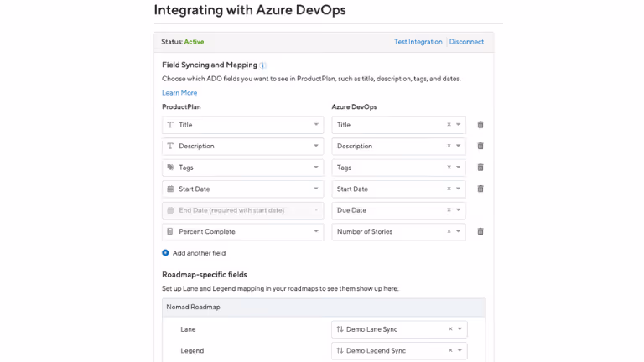Click the Add another field plus icon
644x362 pixels.
pyautogui.click(x=165, y=253)
